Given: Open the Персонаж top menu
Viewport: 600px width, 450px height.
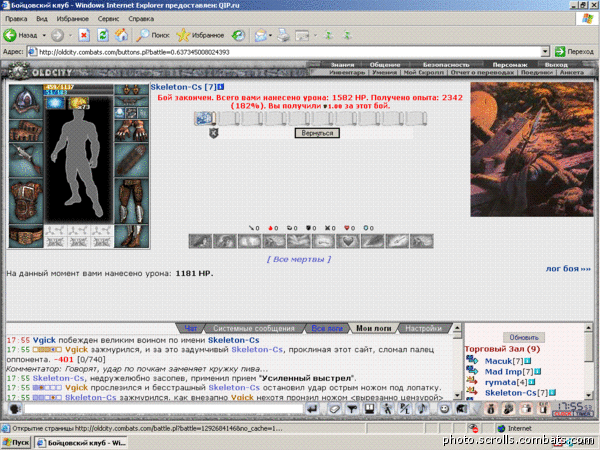Looking at the screenshot, I should coord(510,65).
